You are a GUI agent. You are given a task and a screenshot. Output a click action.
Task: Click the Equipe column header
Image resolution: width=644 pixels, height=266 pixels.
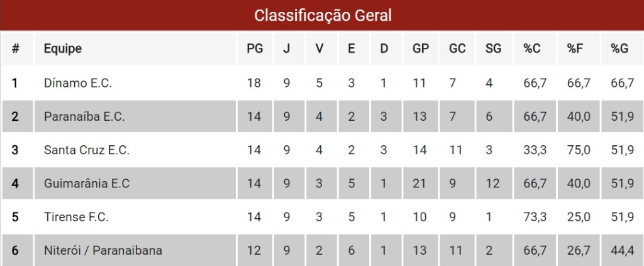coord(63,49)
